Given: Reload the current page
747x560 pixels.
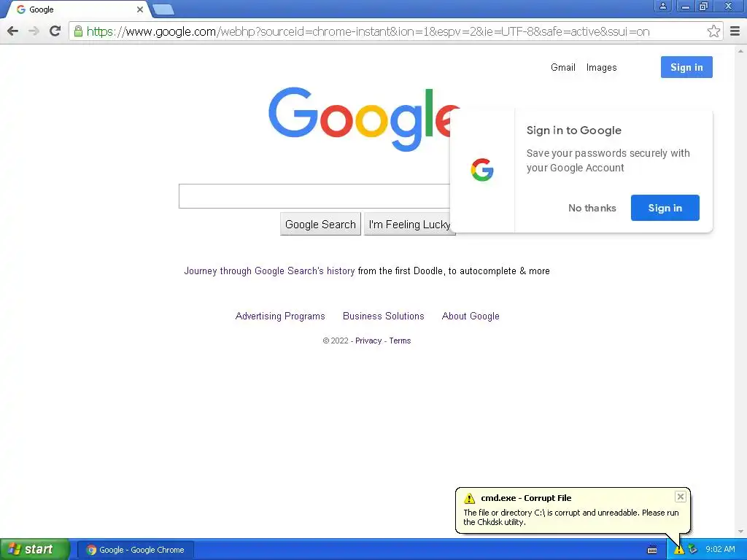Looking at the screenshot, I should pos(55,31).
